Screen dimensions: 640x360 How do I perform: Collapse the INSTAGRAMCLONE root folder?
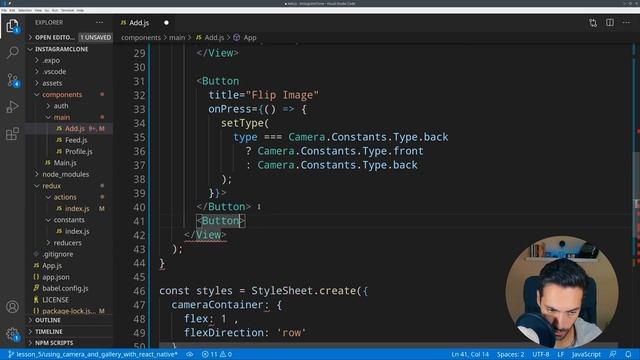[70, 49]
